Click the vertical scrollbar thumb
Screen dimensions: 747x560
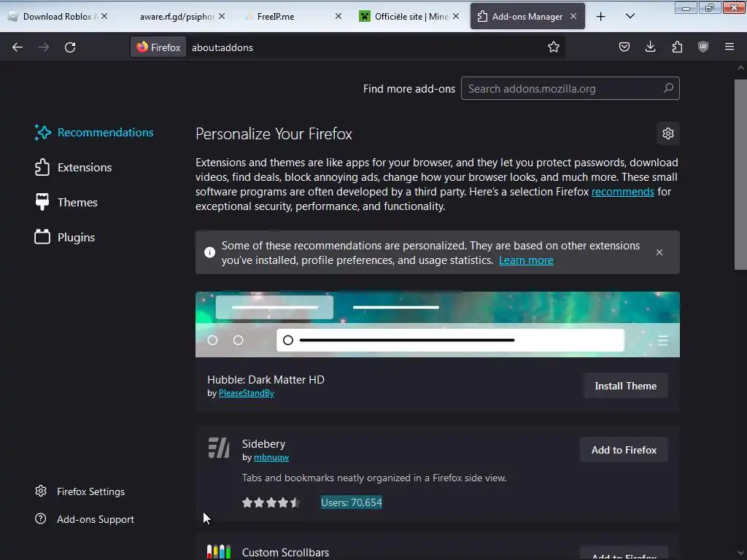(740, 174)
